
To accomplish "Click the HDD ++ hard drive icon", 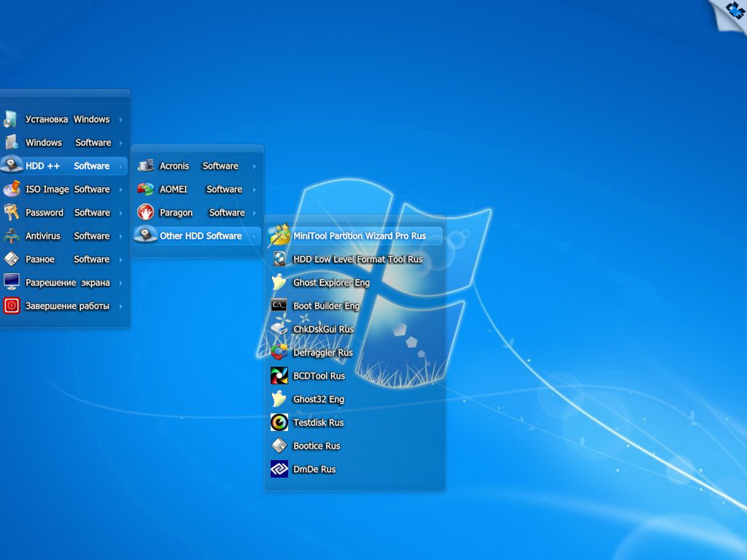I will [12, 165].
